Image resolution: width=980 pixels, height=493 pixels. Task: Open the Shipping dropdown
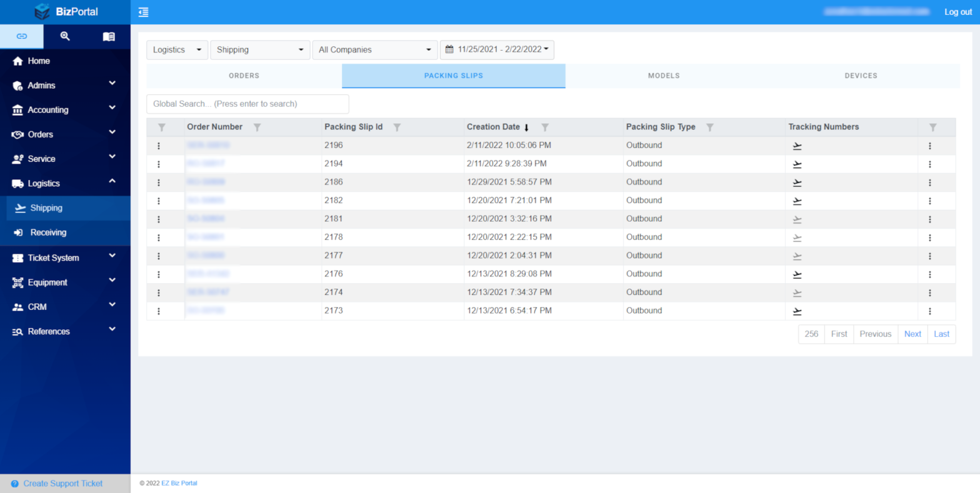(260, 50)
